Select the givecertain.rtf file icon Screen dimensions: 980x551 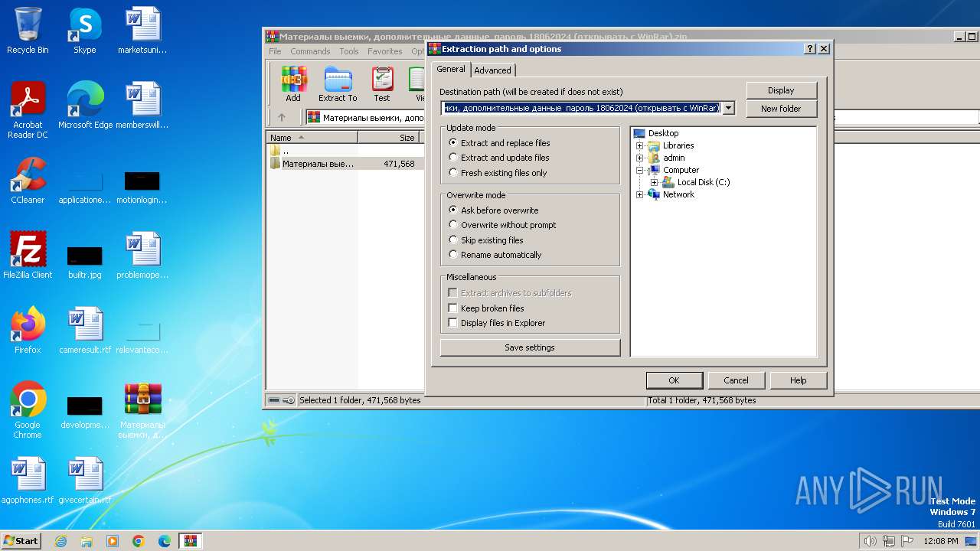coord(85,481)
